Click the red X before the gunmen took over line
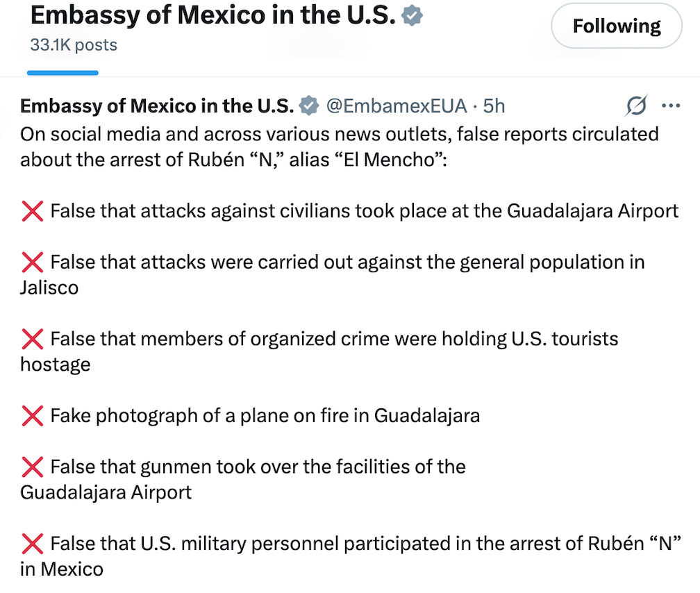The width and height of the screenshot is (700, 593). 33,467
